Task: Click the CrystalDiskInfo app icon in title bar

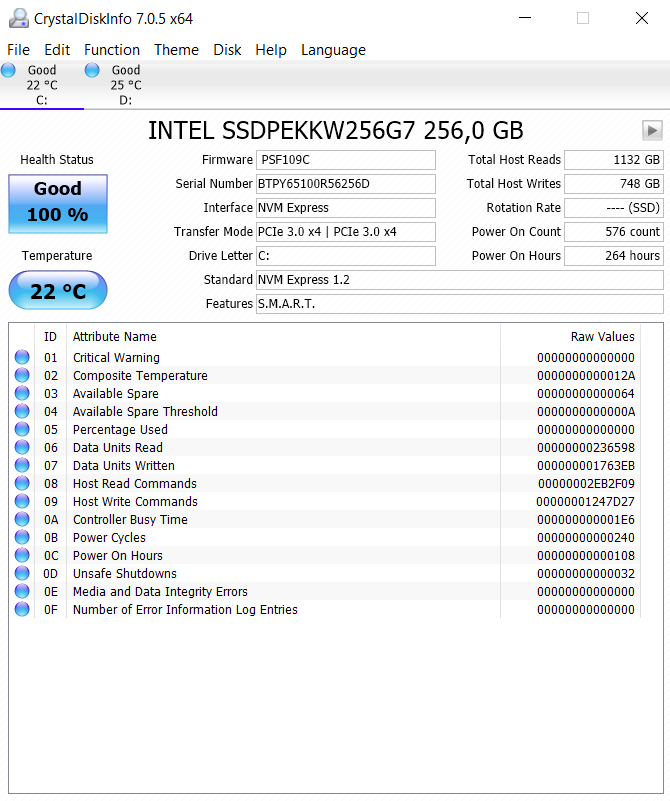Action: 18,18
